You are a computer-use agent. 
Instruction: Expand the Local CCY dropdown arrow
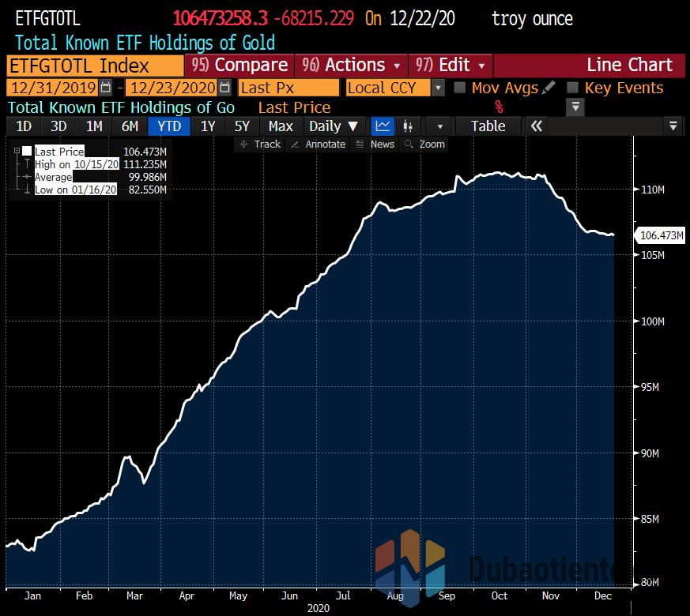[x=438, y=88]
